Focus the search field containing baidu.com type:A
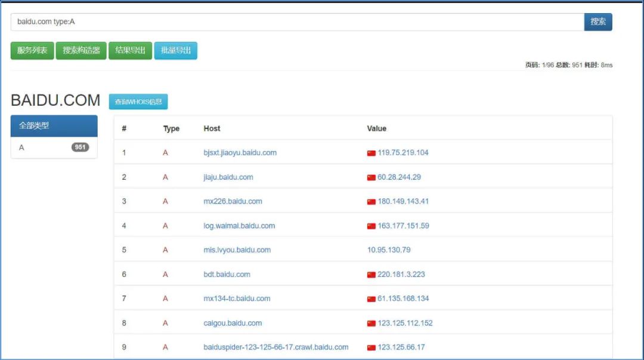 [x=298, y=22]
